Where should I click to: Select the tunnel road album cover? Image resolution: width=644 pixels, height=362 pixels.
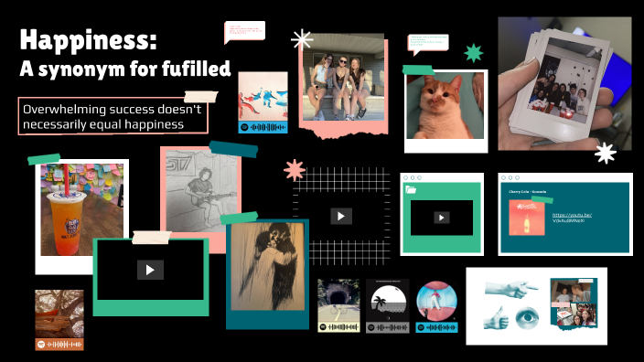coord(338,301)
